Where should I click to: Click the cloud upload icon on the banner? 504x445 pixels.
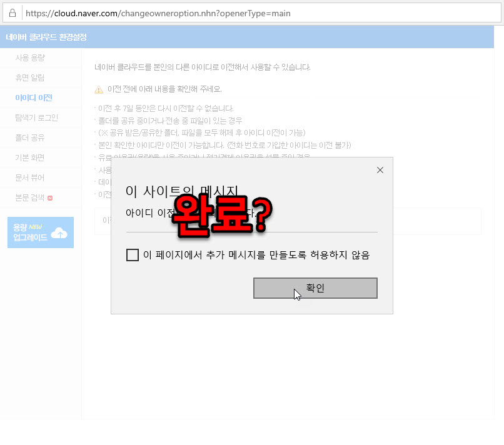[x=59, y=232]
